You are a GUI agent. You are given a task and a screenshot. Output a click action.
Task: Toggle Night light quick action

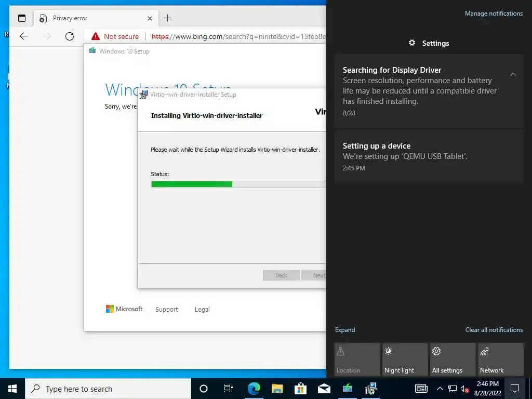(405, 360)
